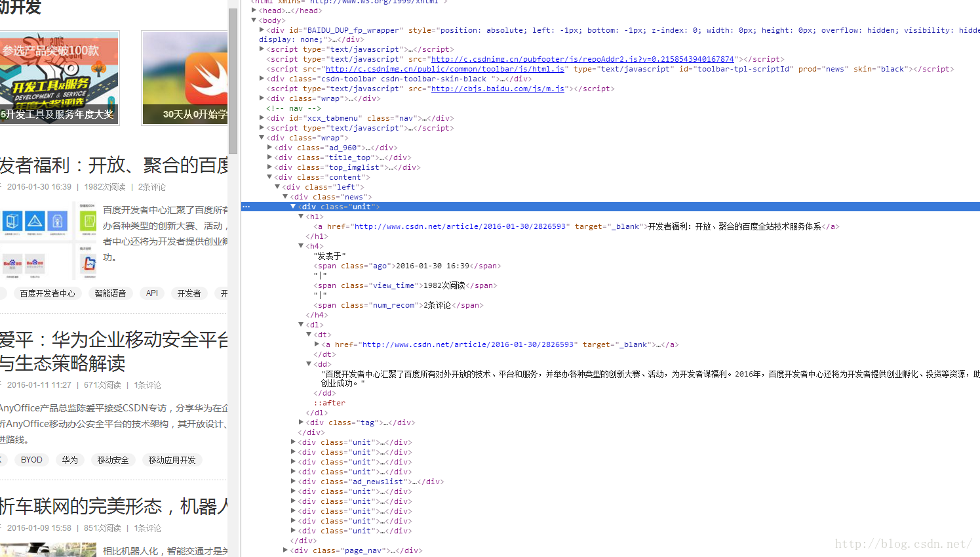Select the closing /h4 tag row
The image size is (980, 557).
pyautogui.click(x=317, y=315)
